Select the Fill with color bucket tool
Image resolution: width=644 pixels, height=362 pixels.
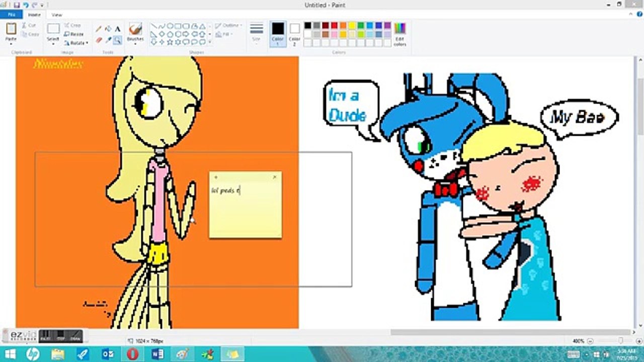108,29
